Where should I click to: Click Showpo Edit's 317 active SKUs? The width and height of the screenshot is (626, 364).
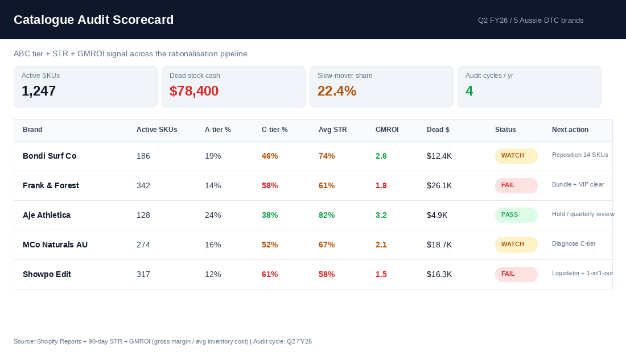click(x=143, y=274)
